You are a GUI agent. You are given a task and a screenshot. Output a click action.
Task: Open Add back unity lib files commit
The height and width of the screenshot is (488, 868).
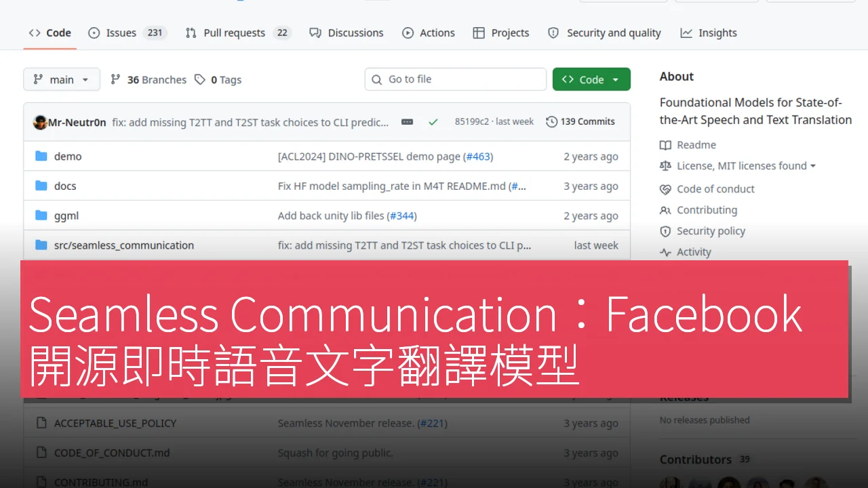331,216
